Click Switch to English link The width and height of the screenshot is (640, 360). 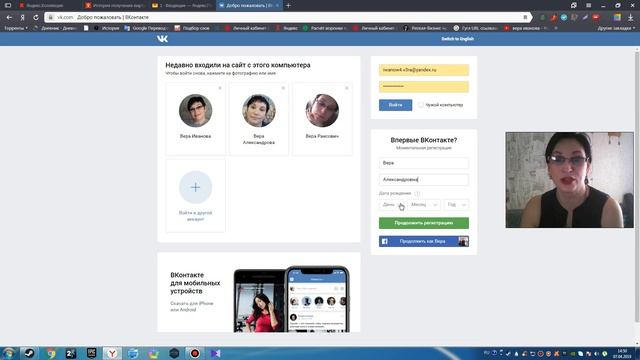click(x=458, y=39)
